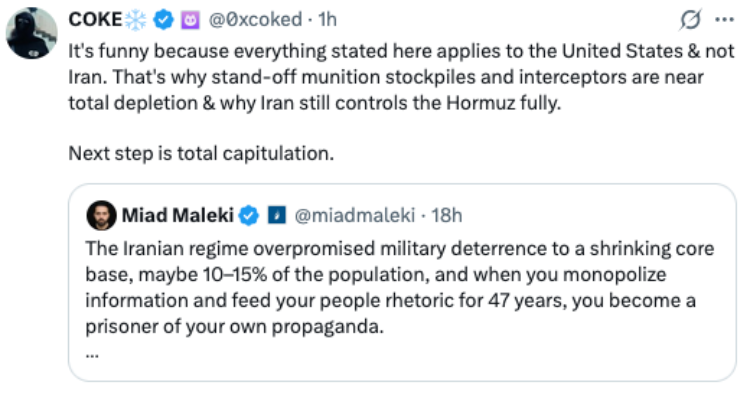Click the snowflake emoji beside COKE

[136, 20]
